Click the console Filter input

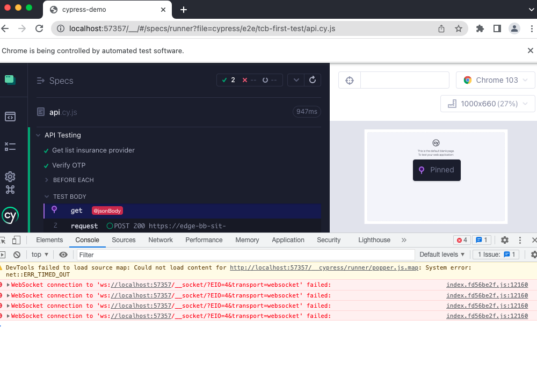(245, 255)
